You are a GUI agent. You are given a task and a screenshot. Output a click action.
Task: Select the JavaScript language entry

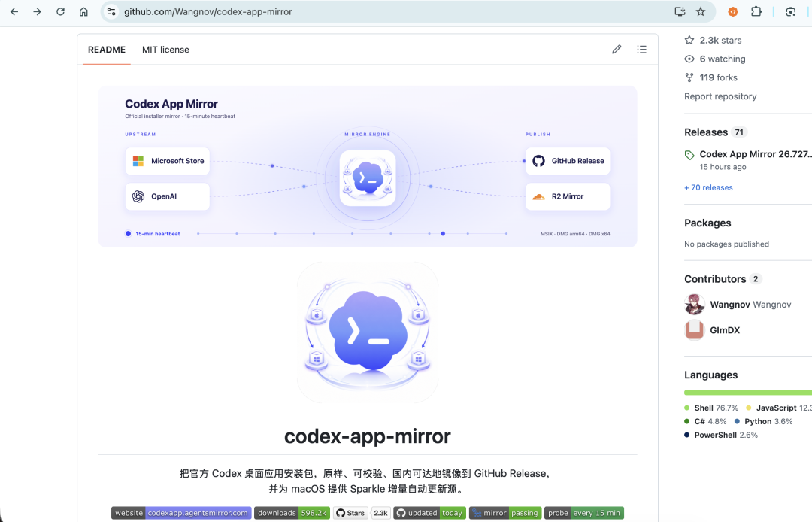click(779, 408)
